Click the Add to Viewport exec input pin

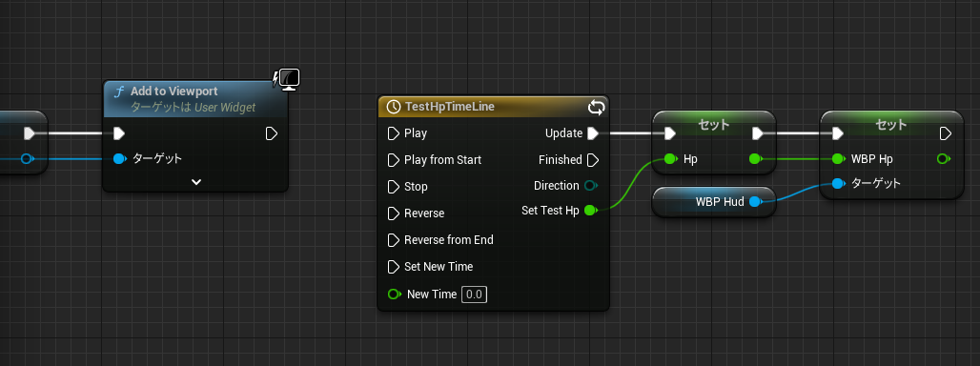pyautogui.click(x=119, y=133)
